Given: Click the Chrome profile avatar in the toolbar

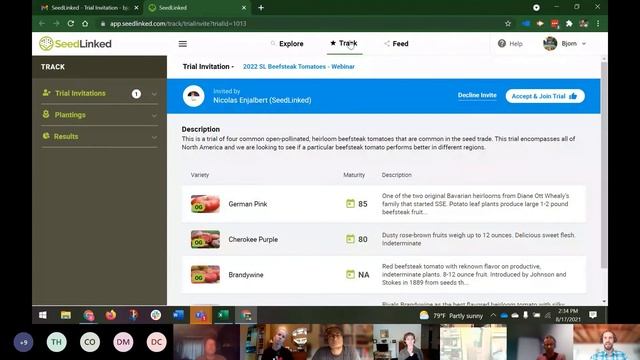Looking at the screenshot, I should pos(584,24).
